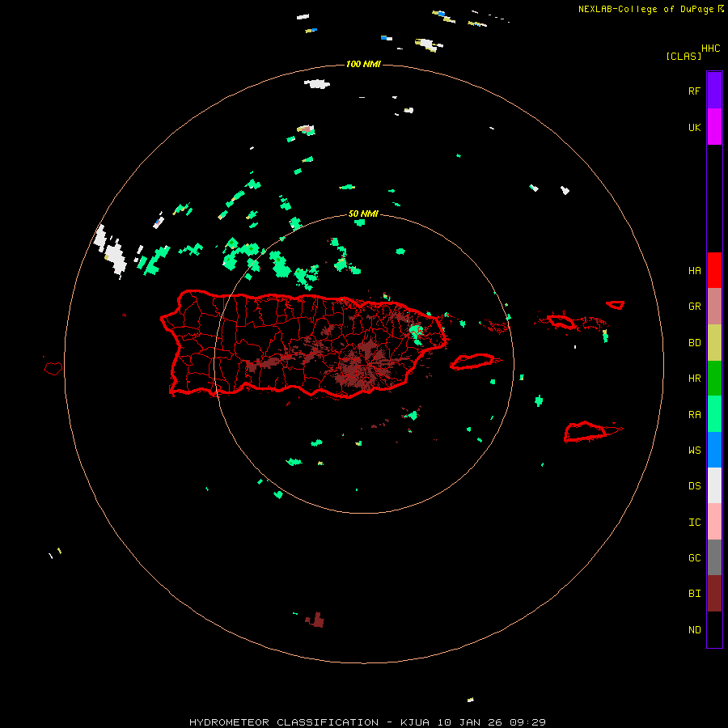Click the RF legend label
The height and width of the screenshot is (728, 728).
694,91
